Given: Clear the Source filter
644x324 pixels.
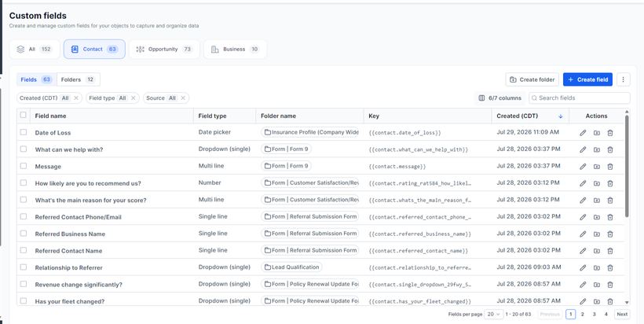Looking at the screenshot, I should click(183, 98).
